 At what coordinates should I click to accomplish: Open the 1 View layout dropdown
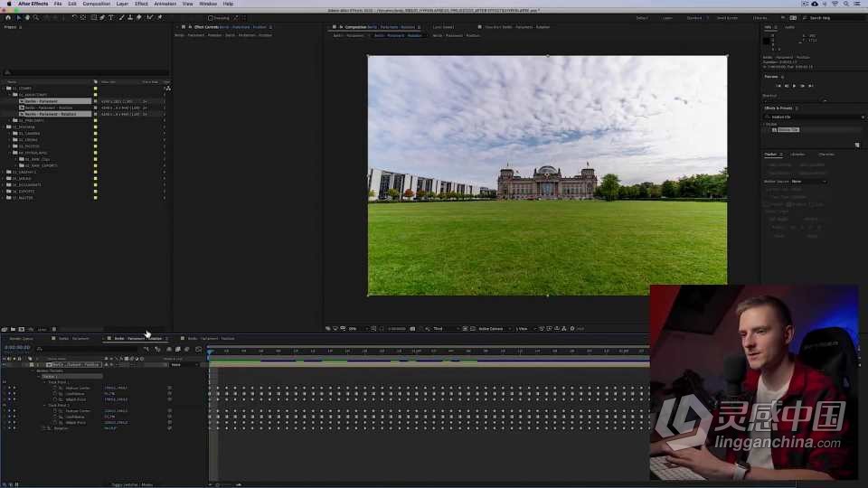pyautogui.click(x=524, y=329)
